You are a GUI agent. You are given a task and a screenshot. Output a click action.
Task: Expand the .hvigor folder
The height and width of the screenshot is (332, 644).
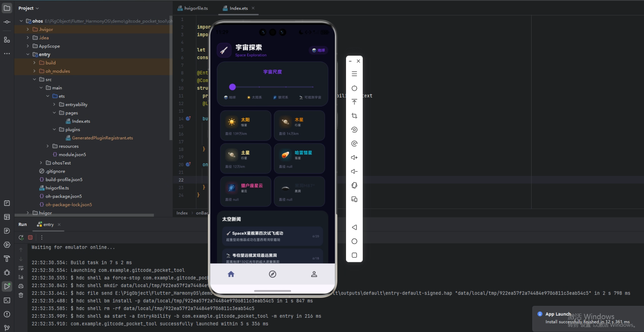(x=28, y=29)
